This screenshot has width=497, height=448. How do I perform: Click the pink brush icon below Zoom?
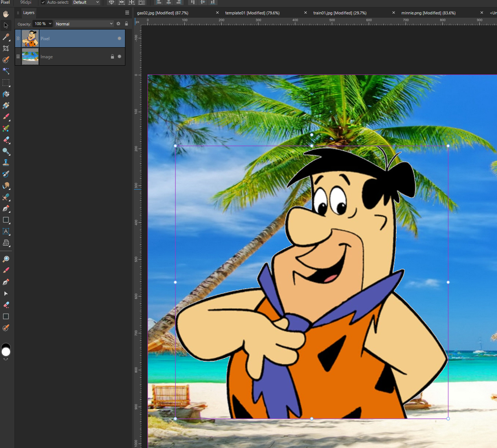click(6, 270)
